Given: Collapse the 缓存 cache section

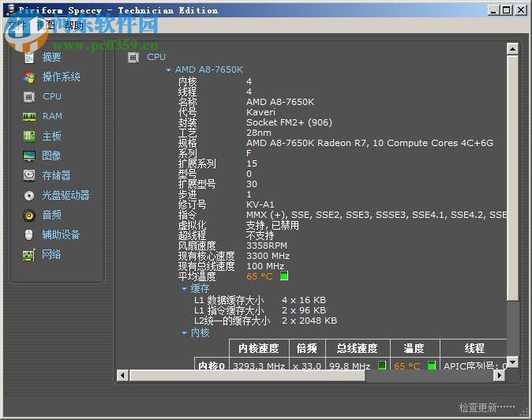Looking at the screenshot, I should (x=184, y=289).
